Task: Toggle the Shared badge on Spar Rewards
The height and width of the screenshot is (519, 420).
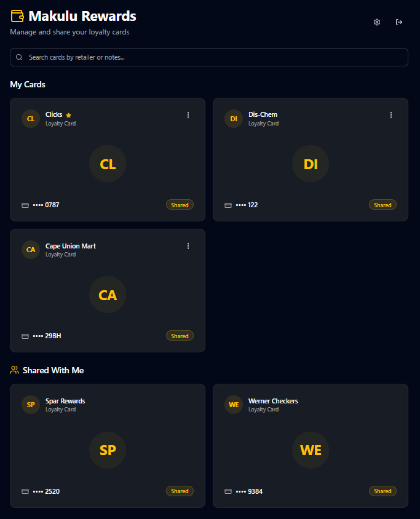Action: pyautogui.click(x=180, y=491)
